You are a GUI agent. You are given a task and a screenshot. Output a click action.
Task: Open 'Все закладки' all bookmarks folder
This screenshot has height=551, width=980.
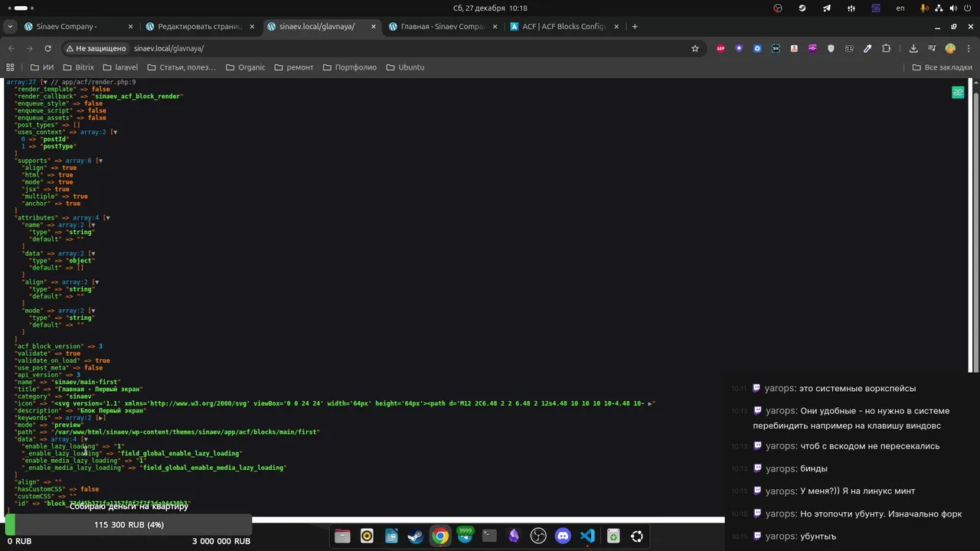point(942,67)
